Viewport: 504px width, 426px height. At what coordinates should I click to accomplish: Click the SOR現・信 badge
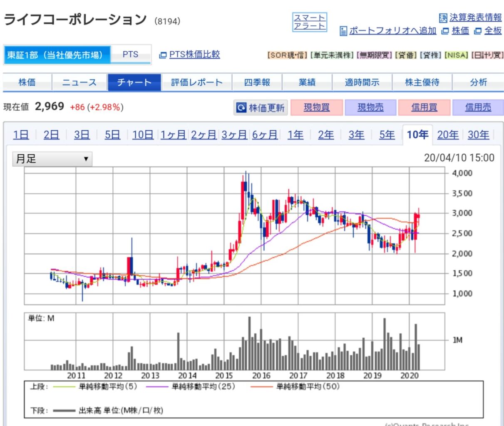tap(287, 55)
